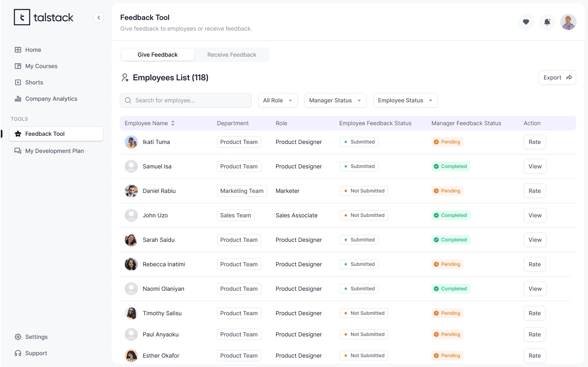This screenshot has height=367, width=588.
Task: Expand the All Role dropdown
Action: tap(278, 100)
